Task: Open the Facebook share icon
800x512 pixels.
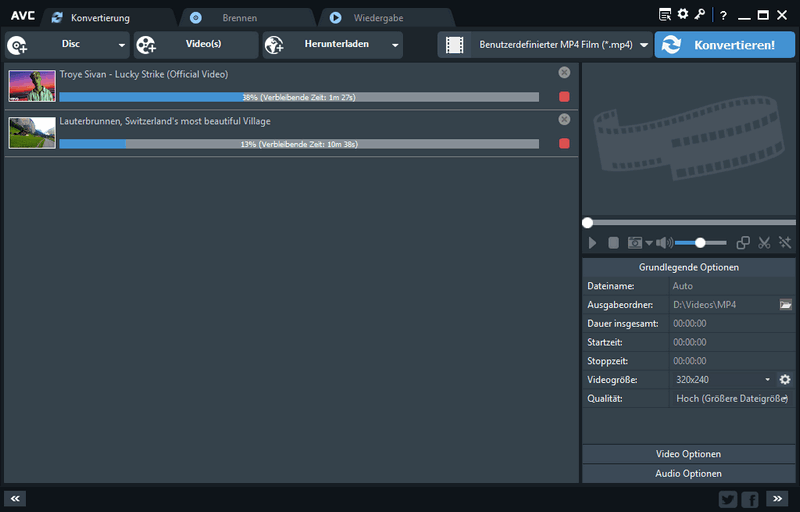Action: click(751, 499)
